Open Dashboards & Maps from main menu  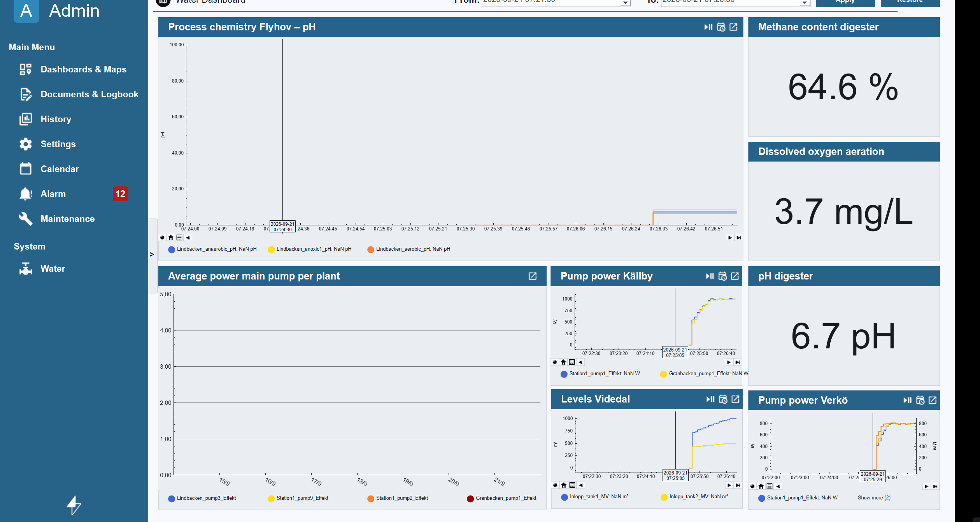(x=74, y=69)
